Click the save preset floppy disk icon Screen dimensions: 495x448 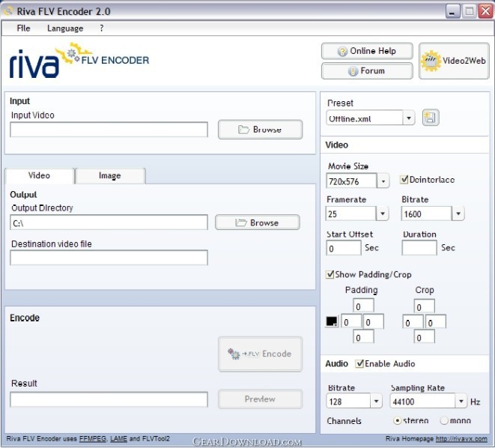[x=431, y=118]
